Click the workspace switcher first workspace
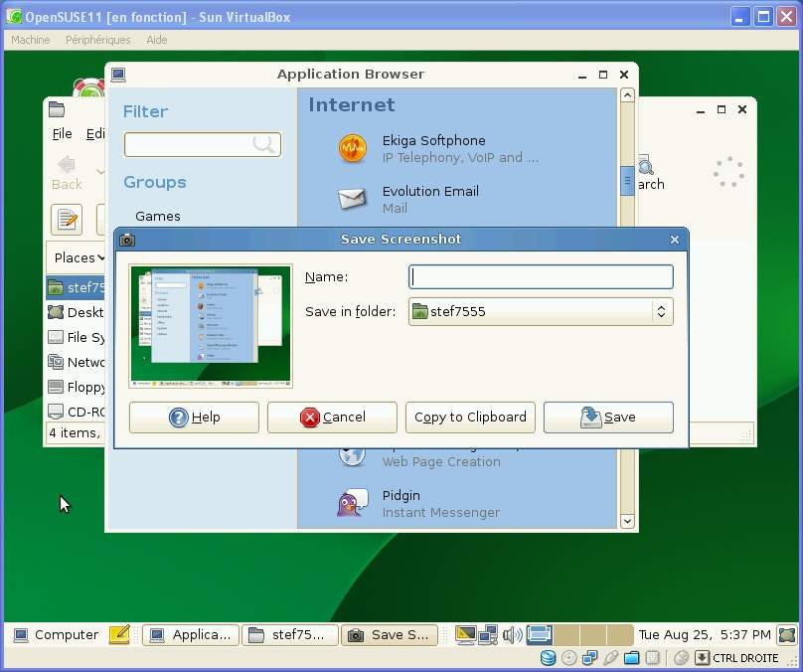This screenshot has width=803, height=672. coord(540,635)
